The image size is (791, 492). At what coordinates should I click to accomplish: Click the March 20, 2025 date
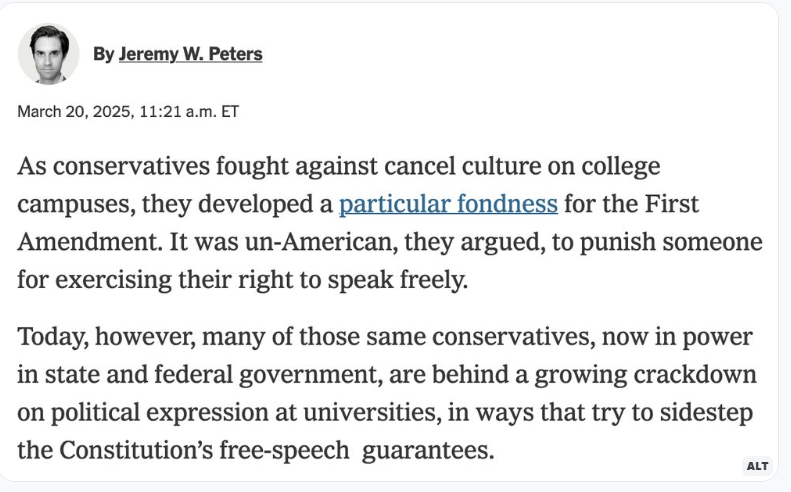(x=76, y=112)
